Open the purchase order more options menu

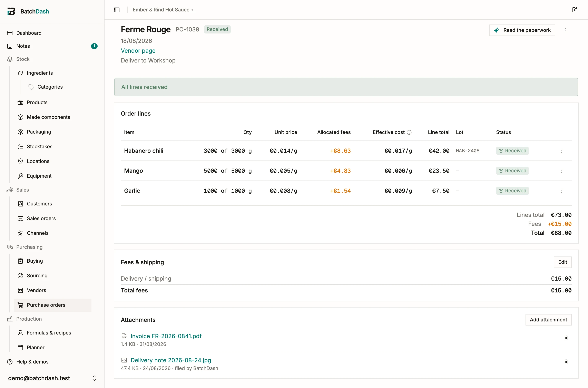[x=565, y=30]
